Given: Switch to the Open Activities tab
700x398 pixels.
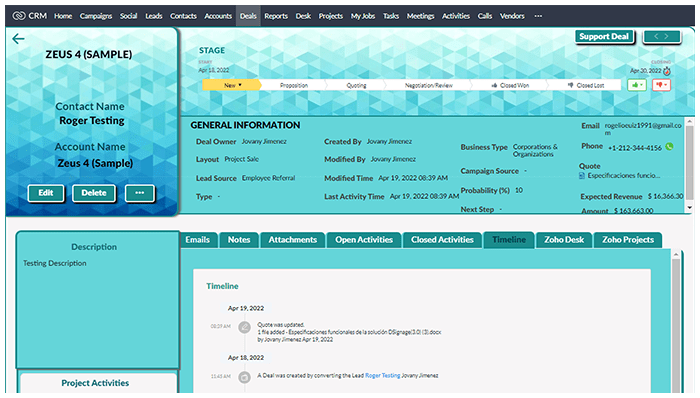Looking at the screenshot, I should 364,240.
